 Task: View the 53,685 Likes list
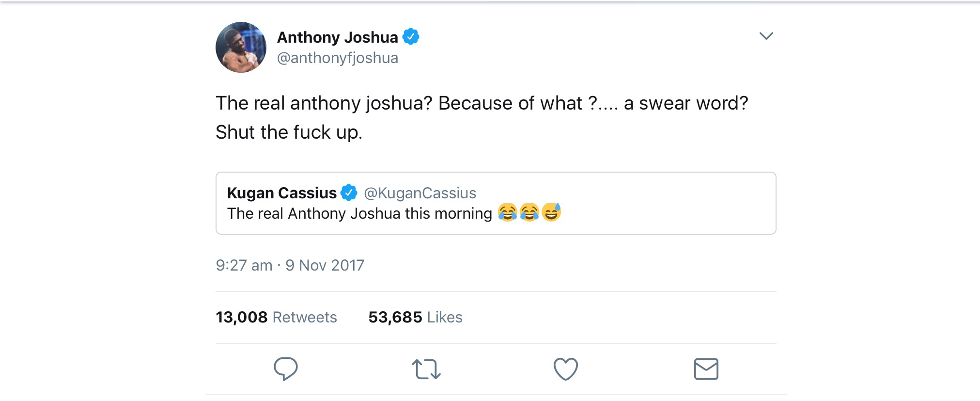415,317
